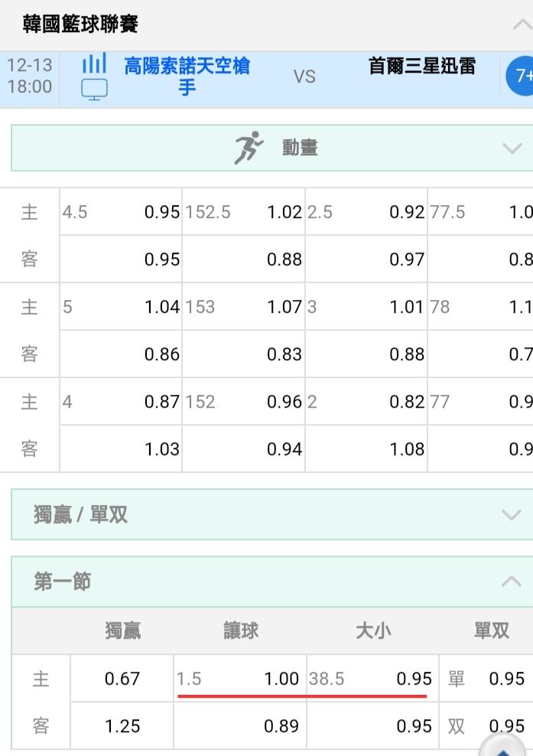Tap the 韓國籃球聯賽 league title
Viewport: 533px width, 756px height.
click(x=80, y=24)
